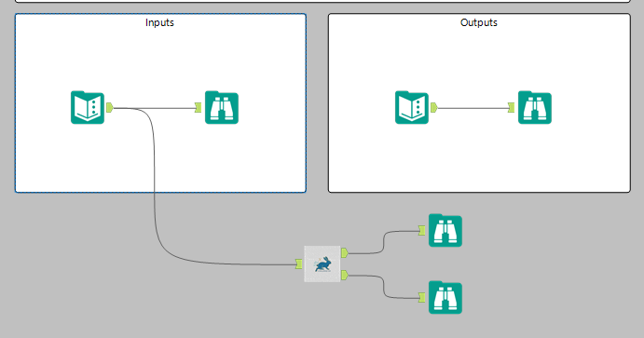Viewport: 644px width, 338px height.
Task: Click output anchor of Outputs Text Input tool
Action: click(x=434, y=107)
